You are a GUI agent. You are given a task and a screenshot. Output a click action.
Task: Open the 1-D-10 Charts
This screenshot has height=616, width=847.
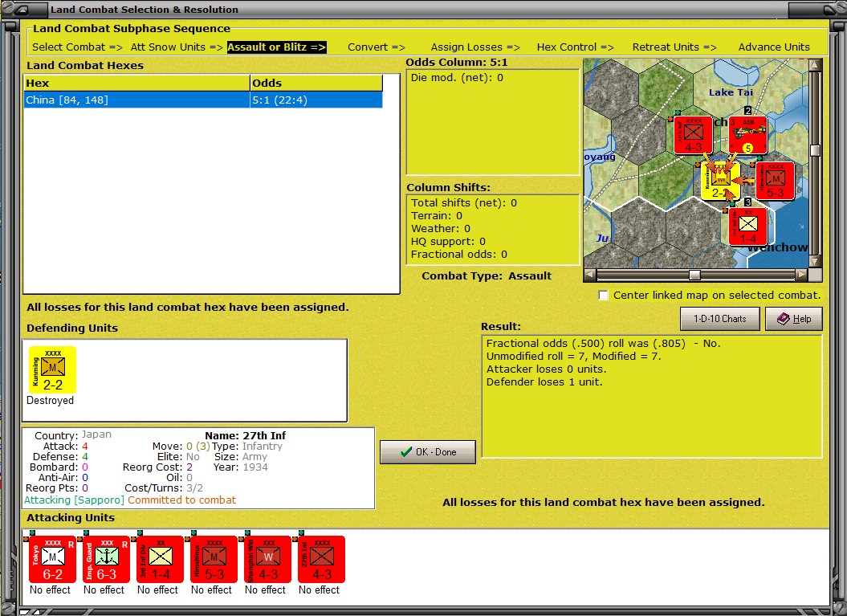(x=719, y=319)
